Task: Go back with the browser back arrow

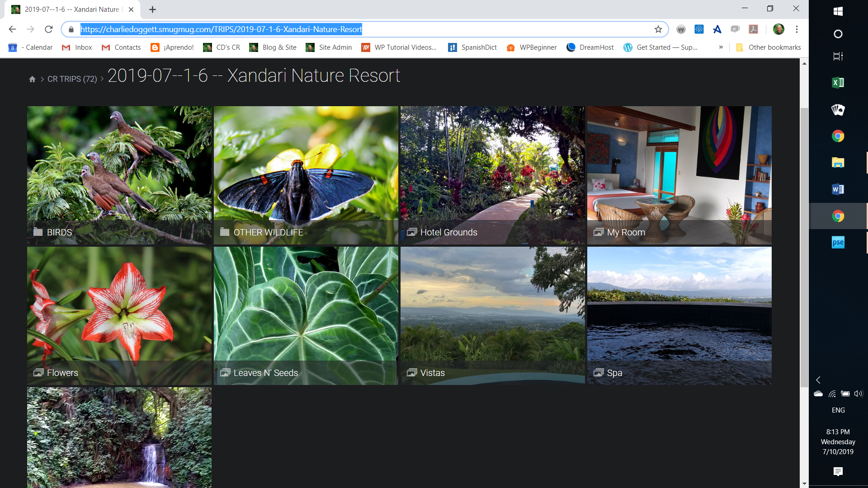Action: pos(12,29)
